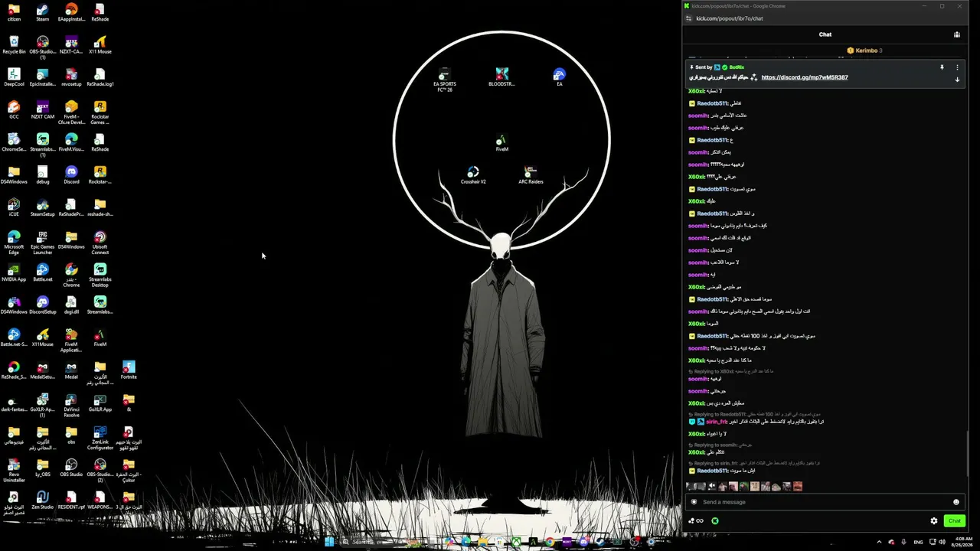Select the citizen folder icon
980x551 pixels.
pos(14,13)
